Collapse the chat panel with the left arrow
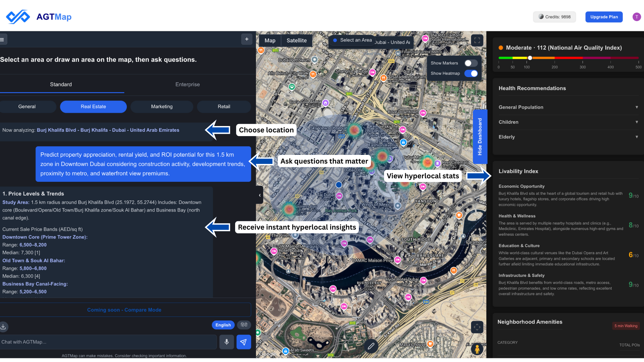The height and width of the screenshot is (362, 644). click(x=260, y=195)
